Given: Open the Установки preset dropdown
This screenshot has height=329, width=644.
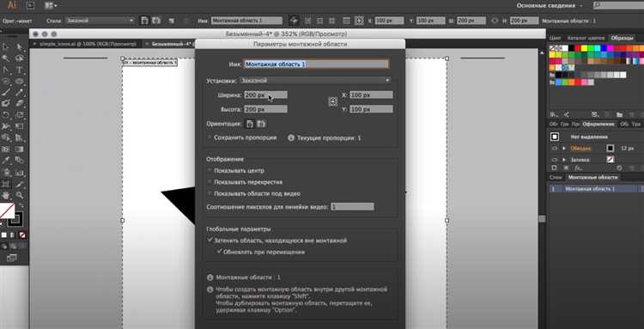Looking at the screenshot, I should pos(315,81).
